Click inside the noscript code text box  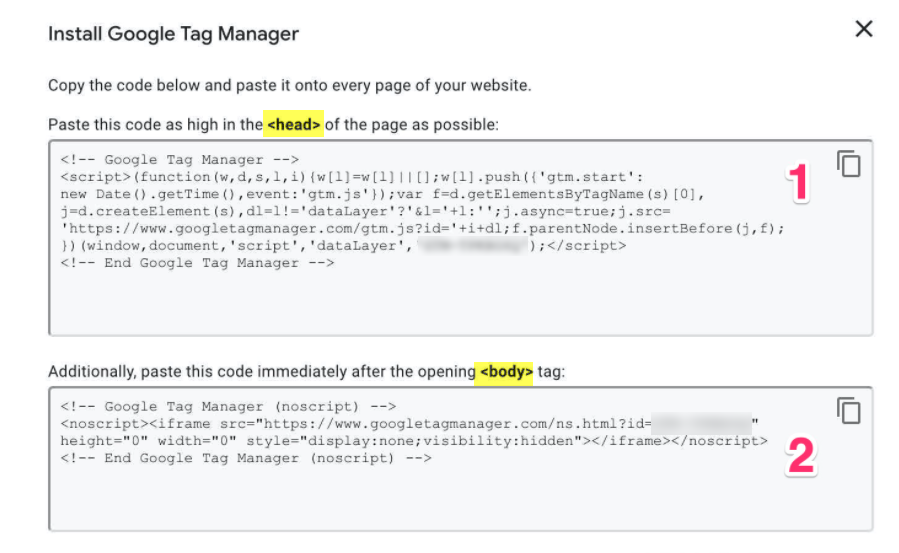tap(460, 458)
